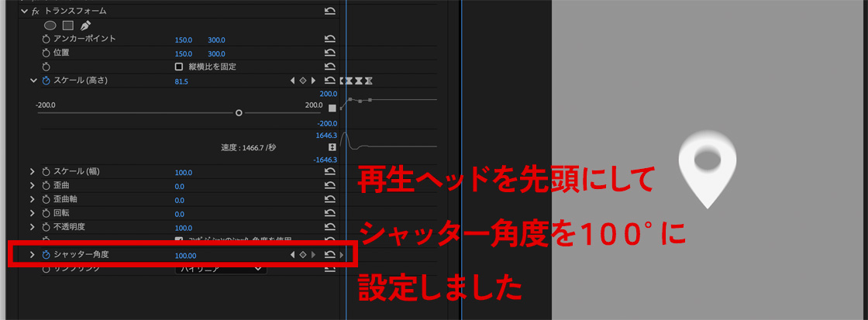Image resolution: width=868 pixels, height=320 pixels.
Task: Reset the アンカーポイント parameter
Action: click(x=330, y=39)
